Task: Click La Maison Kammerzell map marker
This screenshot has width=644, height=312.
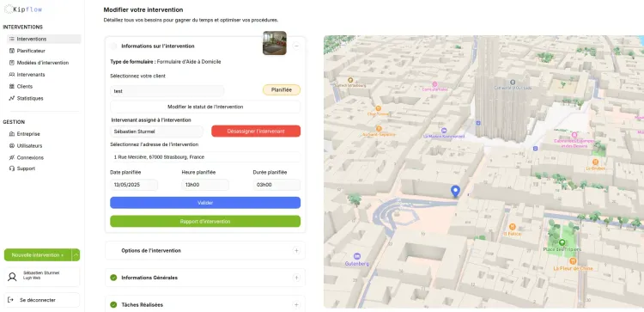Action: (444, 131)
